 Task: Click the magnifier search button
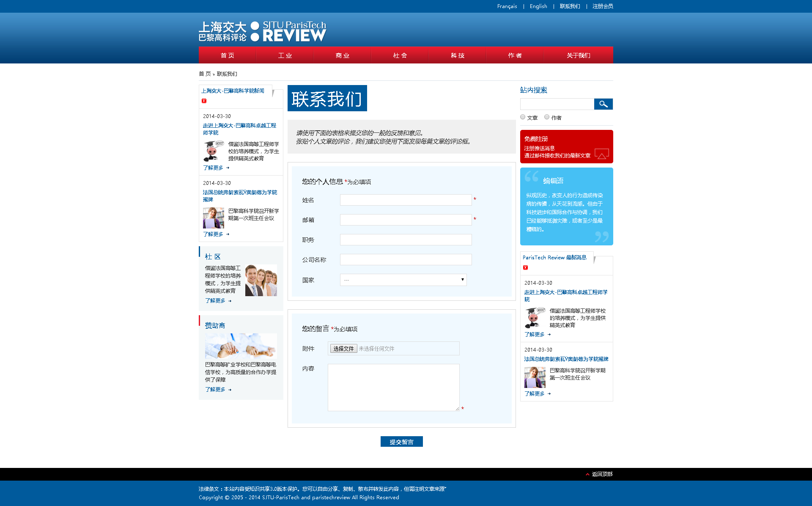pyautogui.click(x=603, y=104)
